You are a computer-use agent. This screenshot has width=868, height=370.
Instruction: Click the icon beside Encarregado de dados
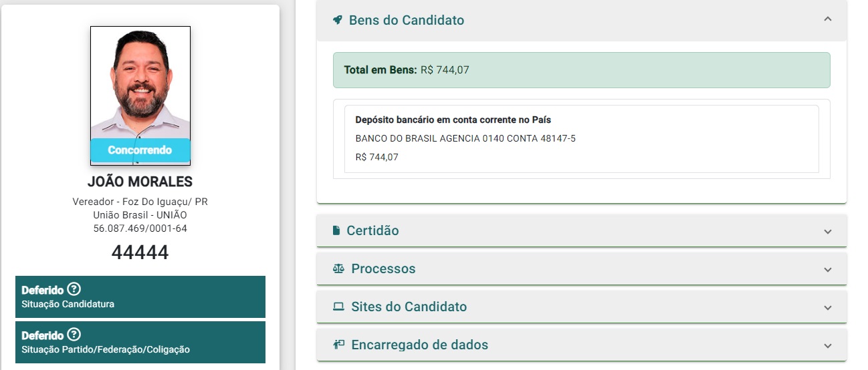[338, 345]
